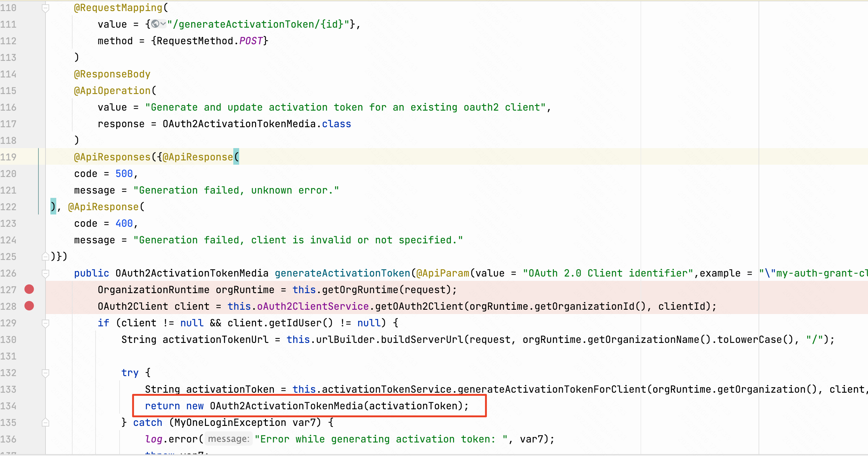Screen dimensions: 868x456
Task: Click the try keyword on line 132
Action: (x=130, y=372)
